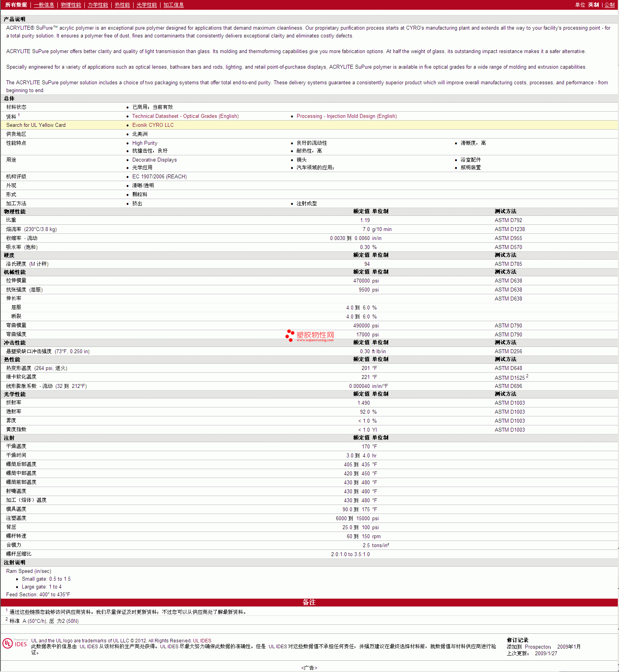Viewport: 619px width, 672px height.
Task: Click the Feed Section: 400° to 435°F note
Action: tap(38, 594)
